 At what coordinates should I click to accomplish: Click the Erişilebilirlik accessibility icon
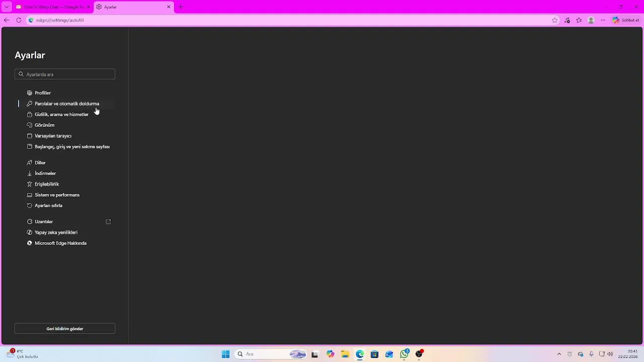pyautogui.click(x=30, y=184)
